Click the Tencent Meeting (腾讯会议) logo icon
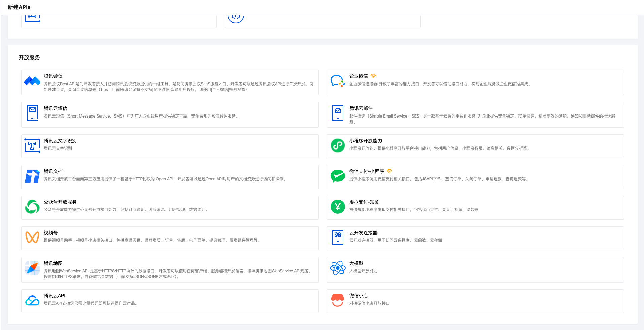Screen dimensions: 644x330 (x=32, y=81)
